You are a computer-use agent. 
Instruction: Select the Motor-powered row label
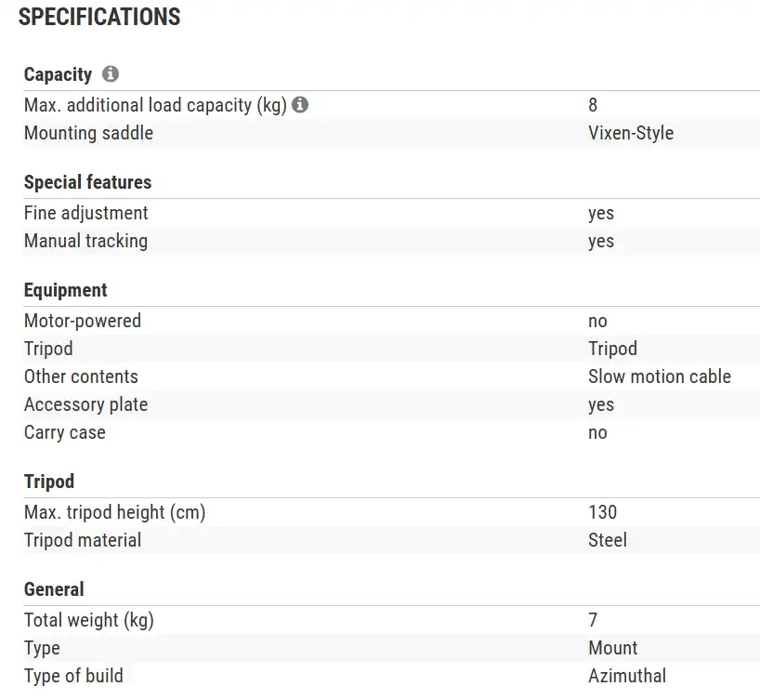coord(83,321)
